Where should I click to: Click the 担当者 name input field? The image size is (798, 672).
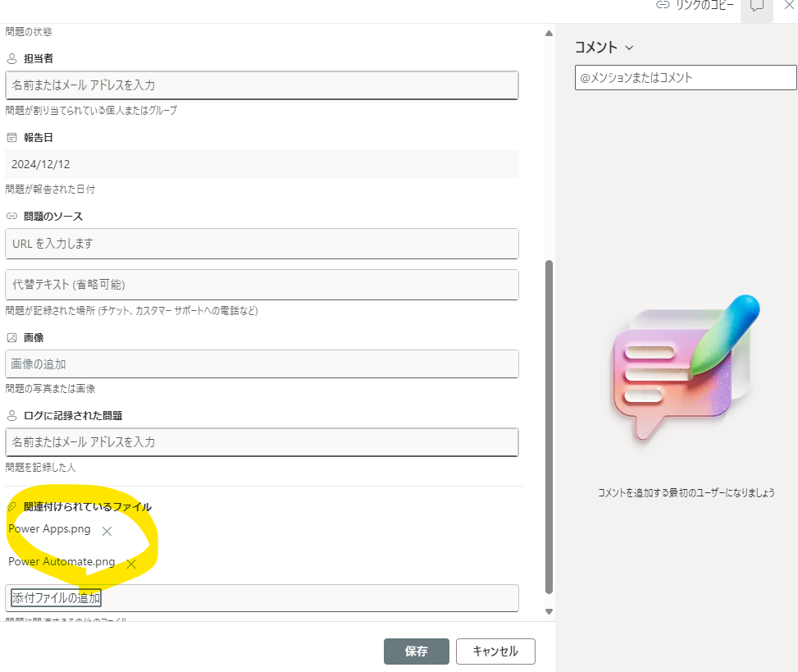coord(262,85)
